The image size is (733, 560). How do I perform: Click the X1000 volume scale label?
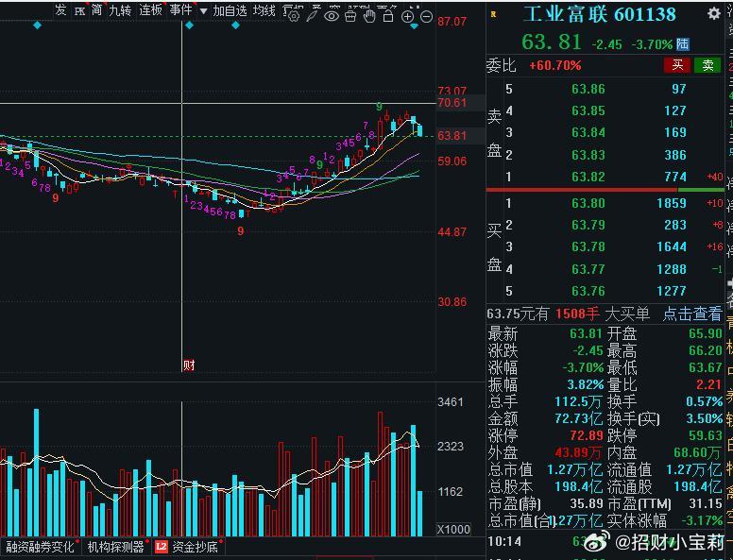click(x=453, y=529)
